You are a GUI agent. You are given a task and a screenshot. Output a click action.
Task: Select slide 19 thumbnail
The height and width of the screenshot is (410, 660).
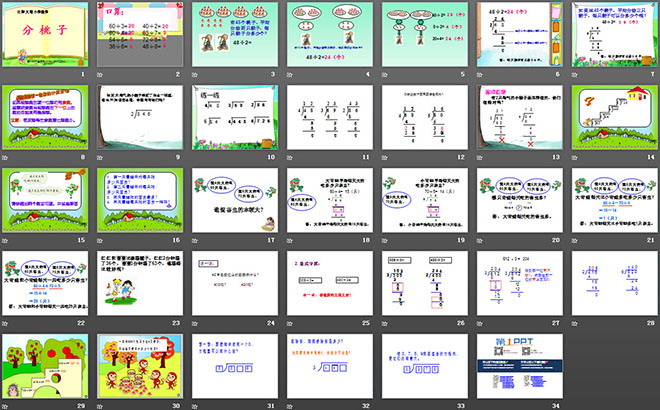[425, 200]
